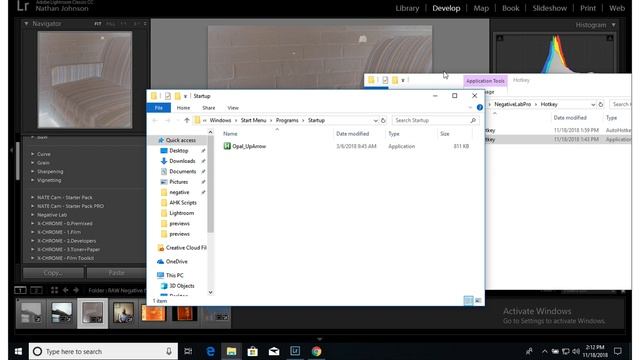Click the taskbar search box
The height and width of the screenshot is (360, 640).
point(103,351)
